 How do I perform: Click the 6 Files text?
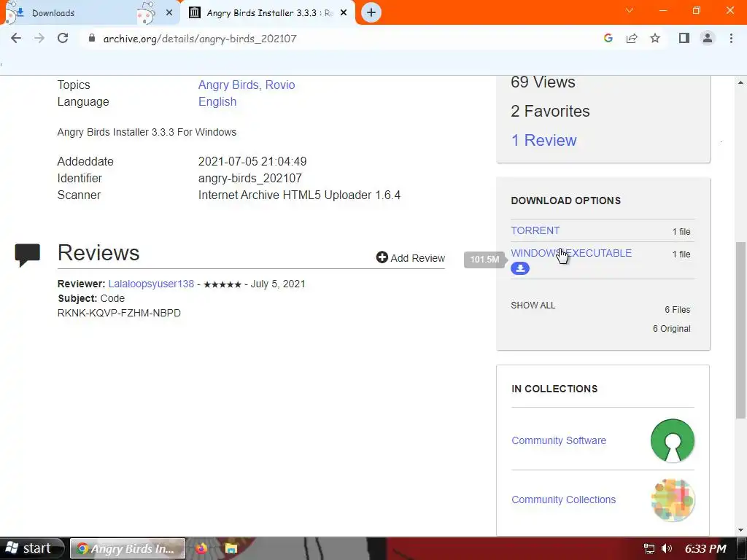tap(678, 309)
